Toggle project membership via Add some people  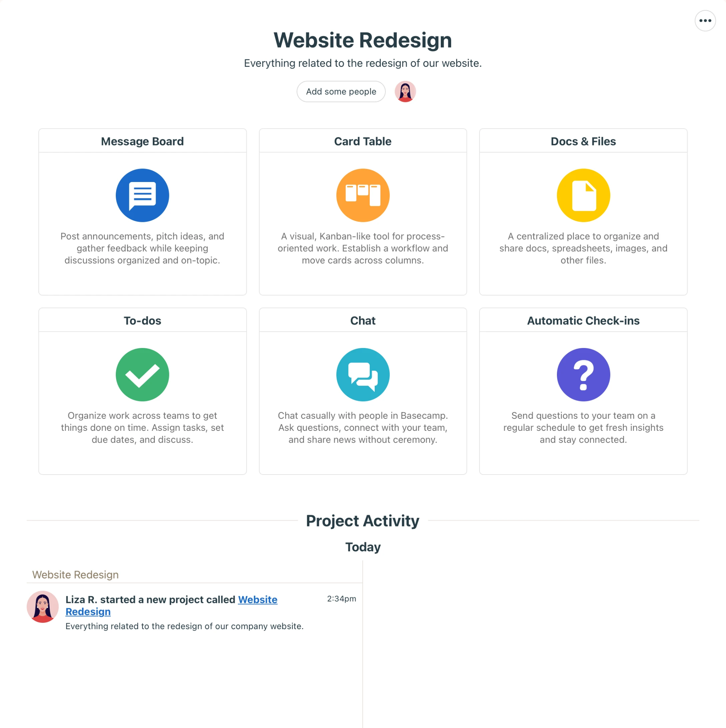(341, 91)
